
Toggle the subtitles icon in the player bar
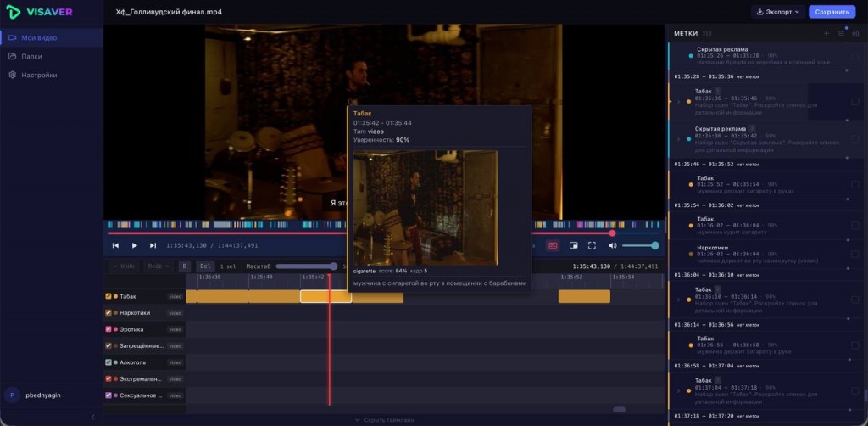point(552,245)
